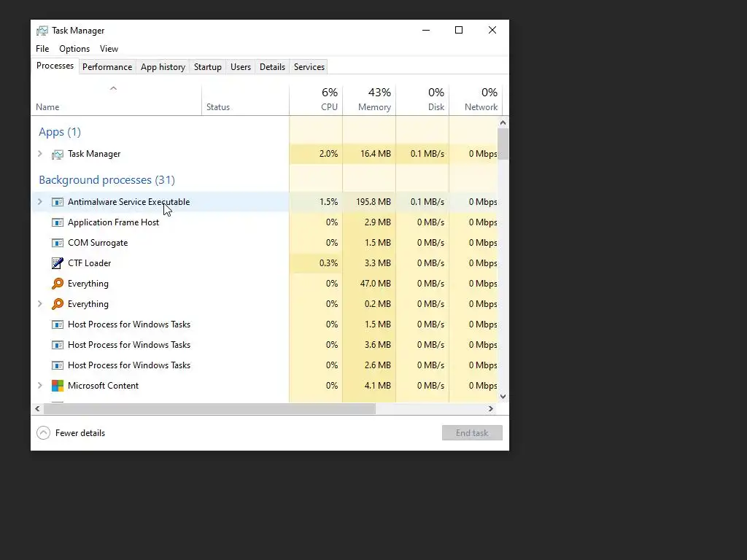The width and height of the screenshot is (747, 560).
Task: Sort by the Memory column header
Action: coord(369,99)
